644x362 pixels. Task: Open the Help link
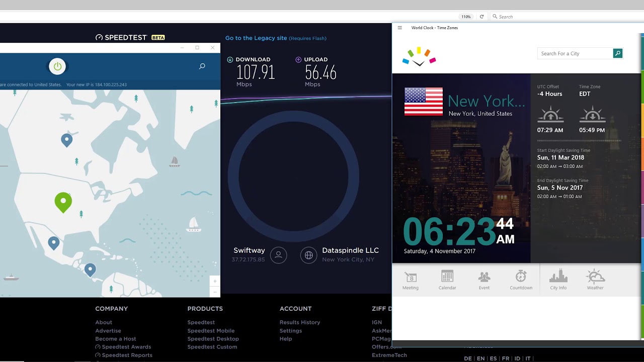pyautogui.click(x=286, y=339)
